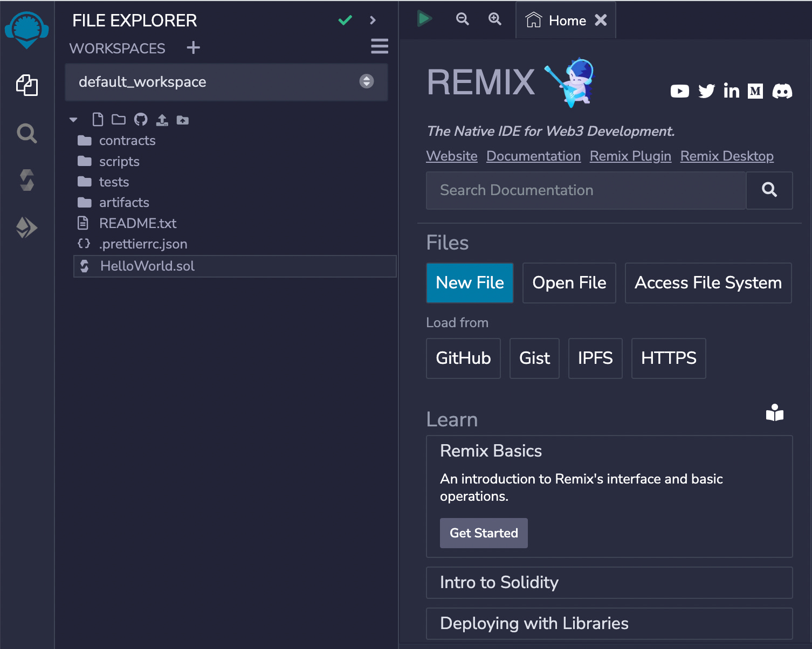Click Access File System button
This screenshot has height=649, width=812.
click(x=708, y=283)
